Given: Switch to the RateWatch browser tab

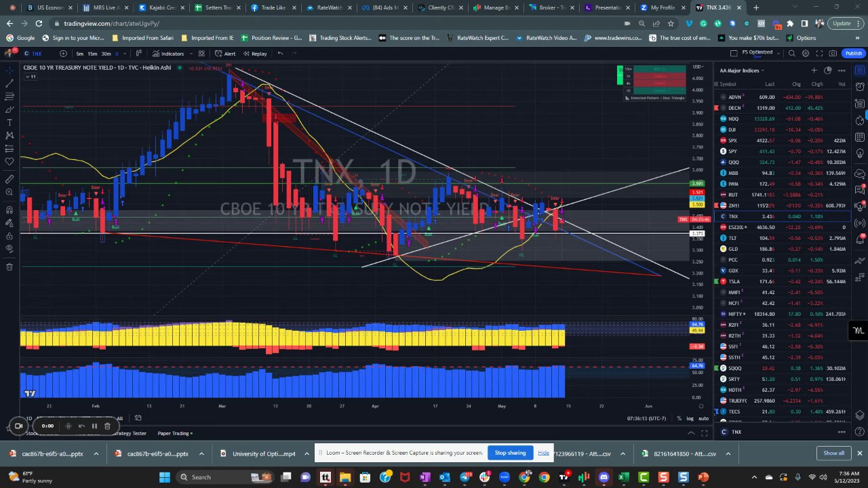Looking at the screenshot, I should click(x=329, y=7).
